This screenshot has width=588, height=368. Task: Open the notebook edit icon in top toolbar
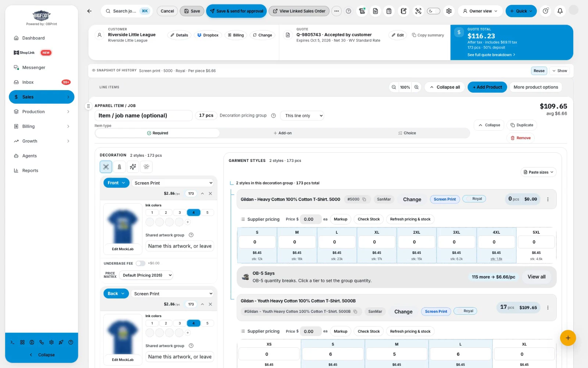point(404,11)
